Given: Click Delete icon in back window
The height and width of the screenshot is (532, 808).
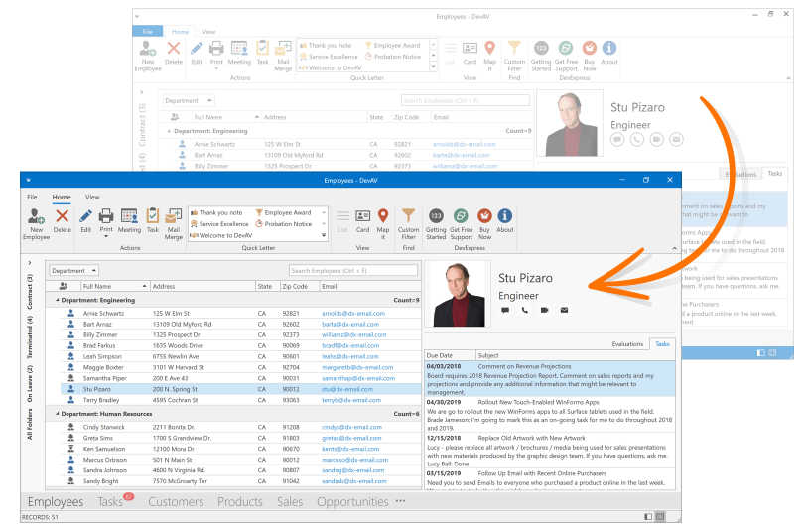Looking at the screenshot, I should (x=174, y=48).
